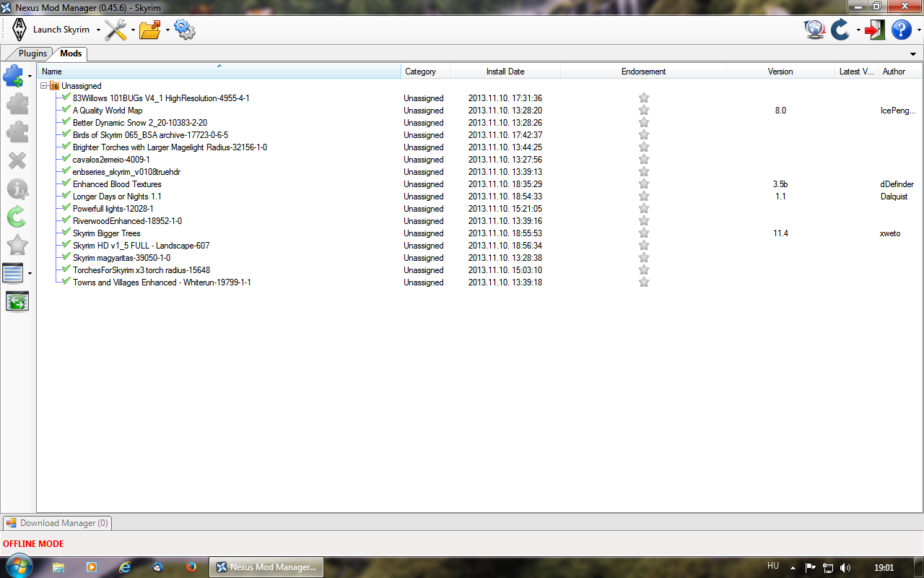The image size is (924, 578).
Task: Switch to the Plugins tab
Action: tap(32, 53)
